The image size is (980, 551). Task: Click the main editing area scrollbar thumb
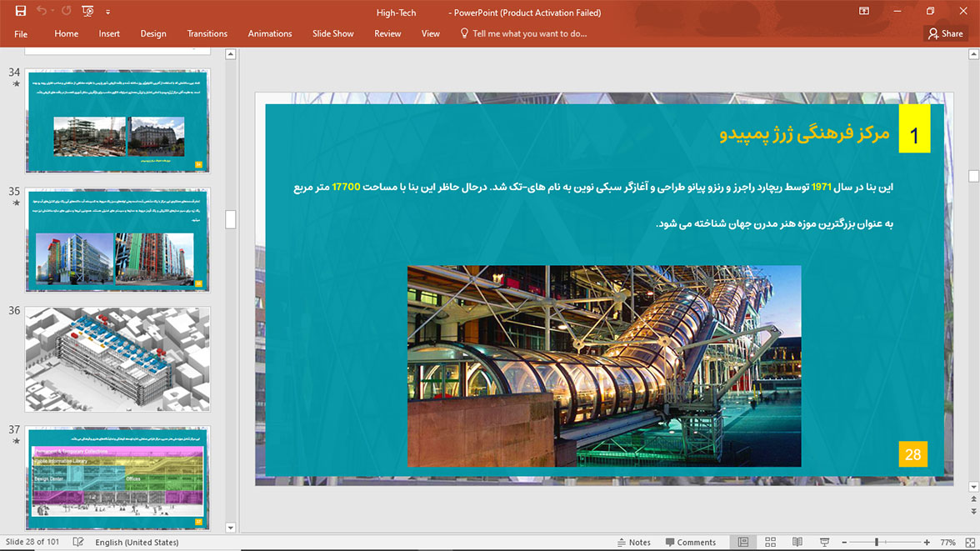click(x=973, y=176)
